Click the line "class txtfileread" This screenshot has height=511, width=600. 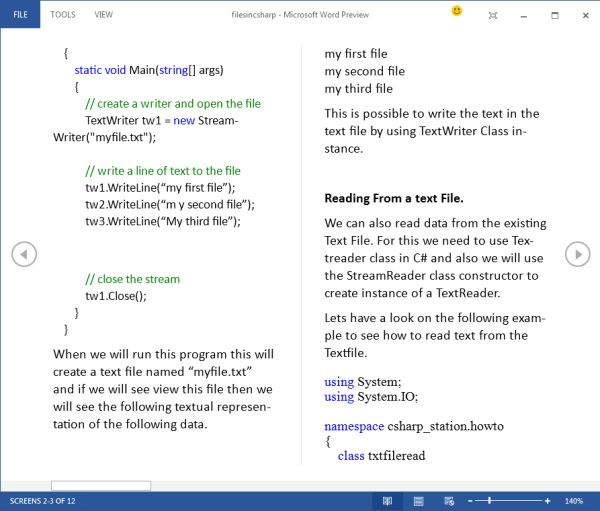[x=382, y=455]
